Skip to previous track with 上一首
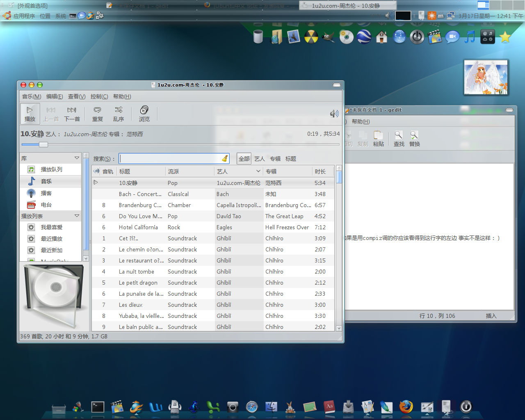Viewport: 525px width, 420px height. [x=51, y=114]
